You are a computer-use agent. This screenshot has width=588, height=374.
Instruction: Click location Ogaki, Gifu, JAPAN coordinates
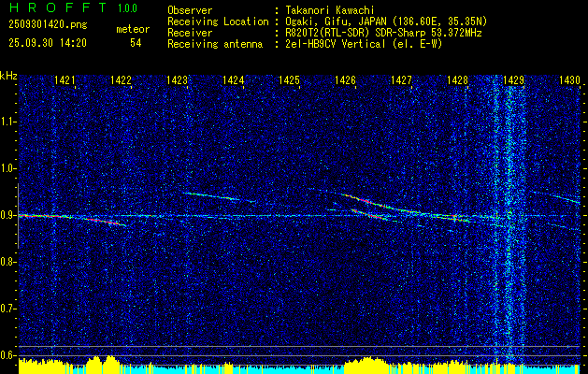click(386, 22)
